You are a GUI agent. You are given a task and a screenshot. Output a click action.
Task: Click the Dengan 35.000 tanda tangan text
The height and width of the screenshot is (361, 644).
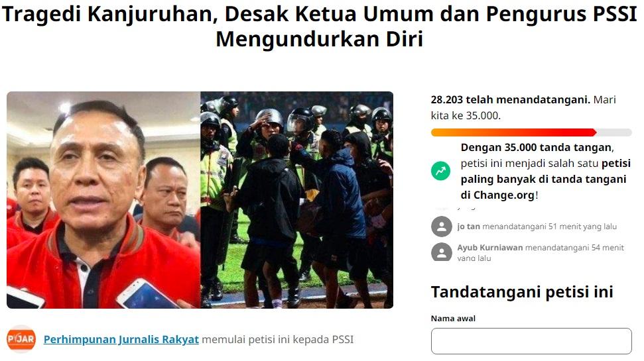point(537,147)
